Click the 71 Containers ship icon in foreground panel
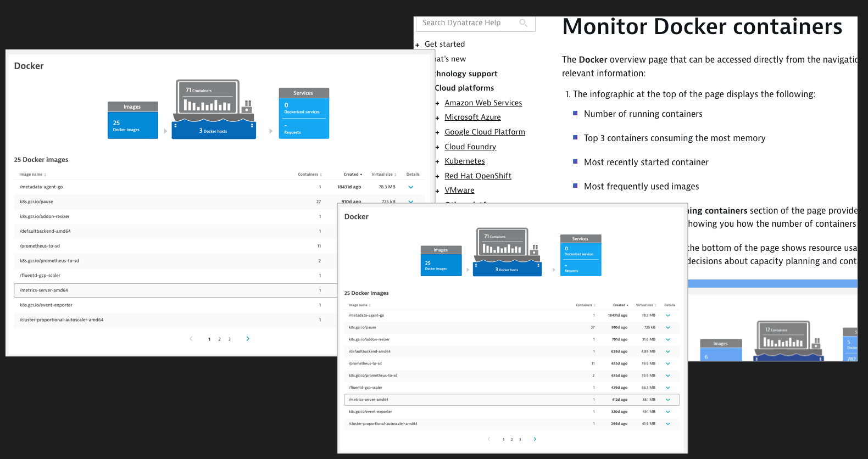The height and width of the screenshot is (459, 868). tap(503, 243)
